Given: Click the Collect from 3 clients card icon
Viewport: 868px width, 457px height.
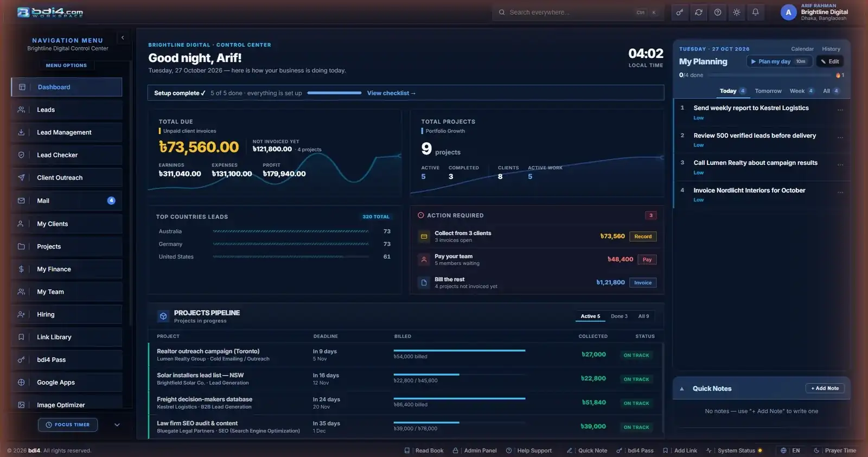Looking at the screenshot, I should [424, 237].
